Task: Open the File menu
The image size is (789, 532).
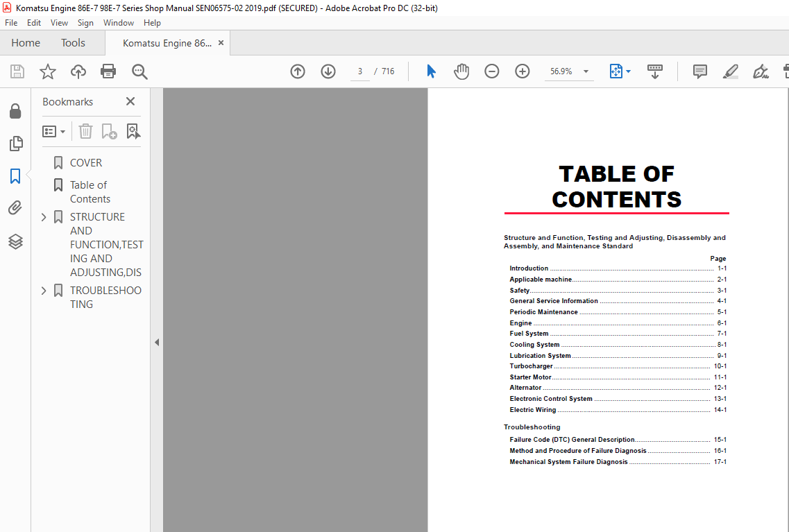Action: pyautogui.click(x=11, y=23)
